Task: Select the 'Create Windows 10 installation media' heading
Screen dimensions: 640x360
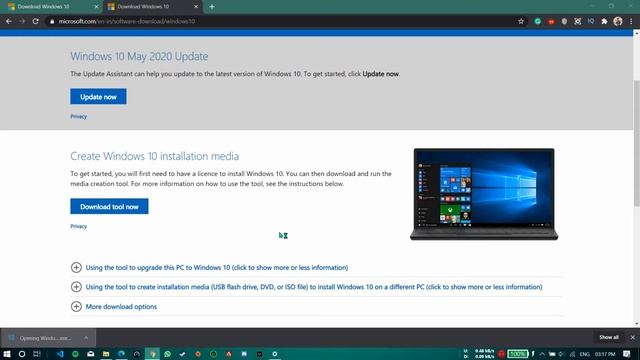Action: tap(155, 156)
